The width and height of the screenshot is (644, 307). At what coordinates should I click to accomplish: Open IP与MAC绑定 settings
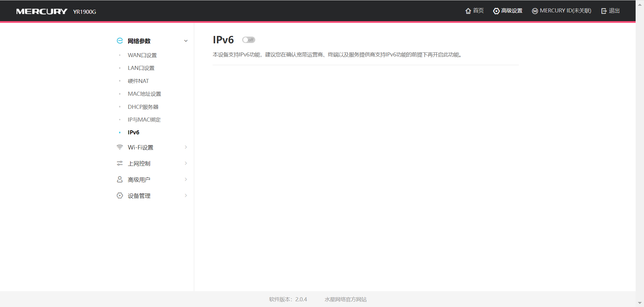coord(144,119)
